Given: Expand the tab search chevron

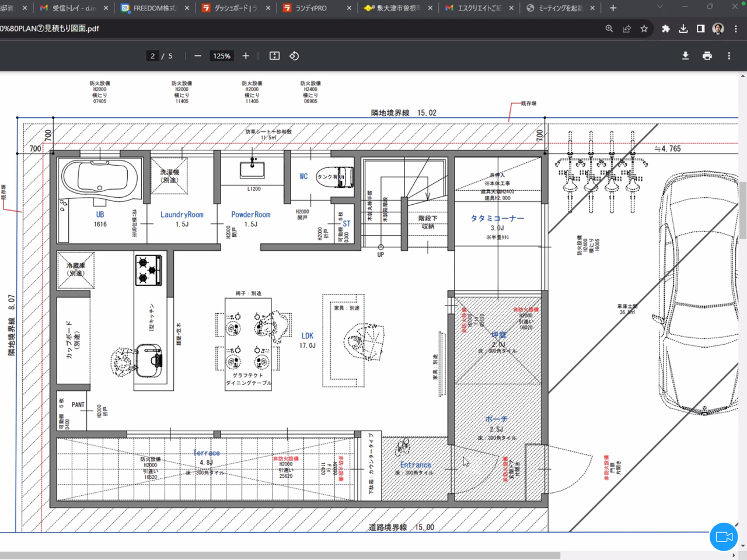Looking at the screenshot, I should 659,7.
